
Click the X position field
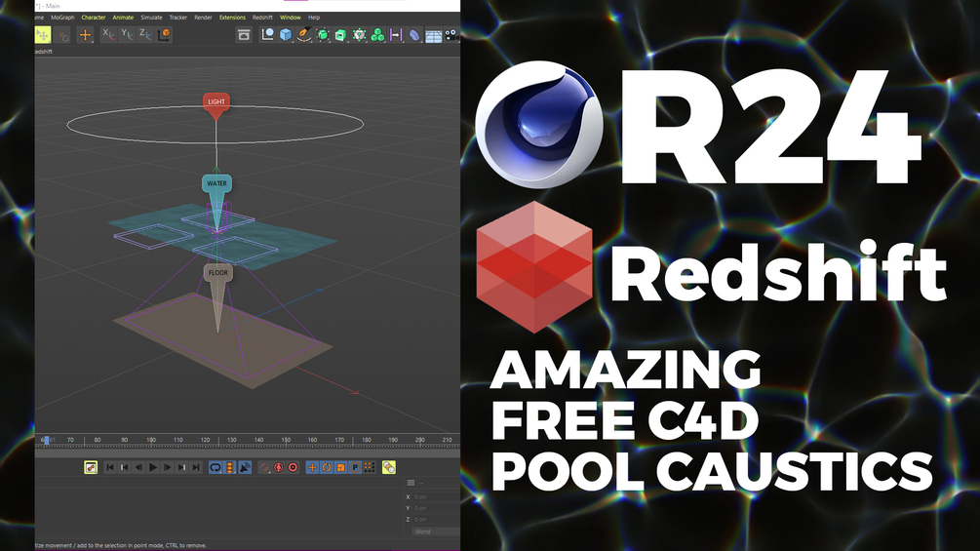[x=436, y=496]
